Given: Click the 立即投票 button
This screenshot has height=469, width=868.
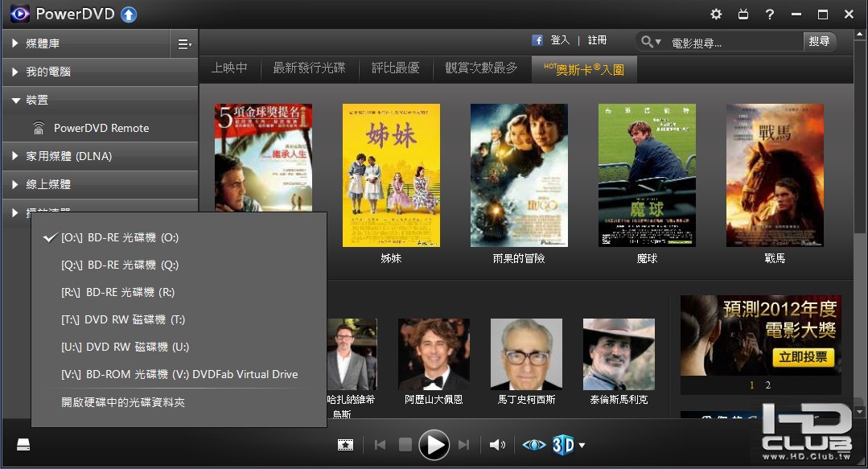Looking at the screenshot, I should (x=803, y=356).
